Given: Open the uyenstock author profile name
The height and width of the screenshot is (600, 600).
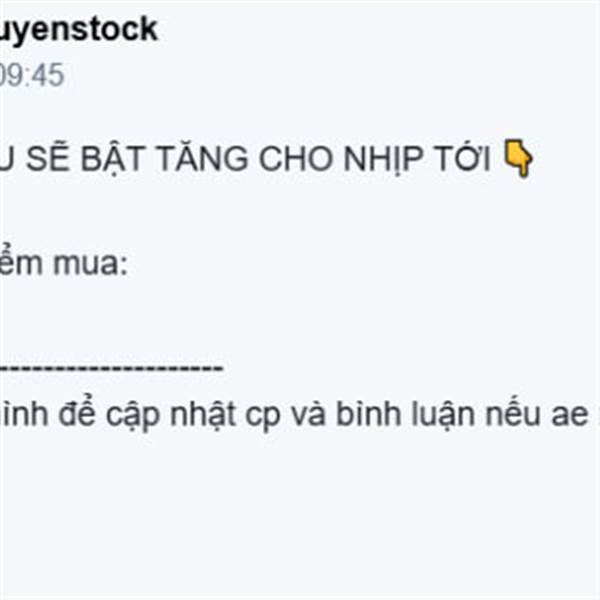Looking at the screenshot, I should point(78,30).
